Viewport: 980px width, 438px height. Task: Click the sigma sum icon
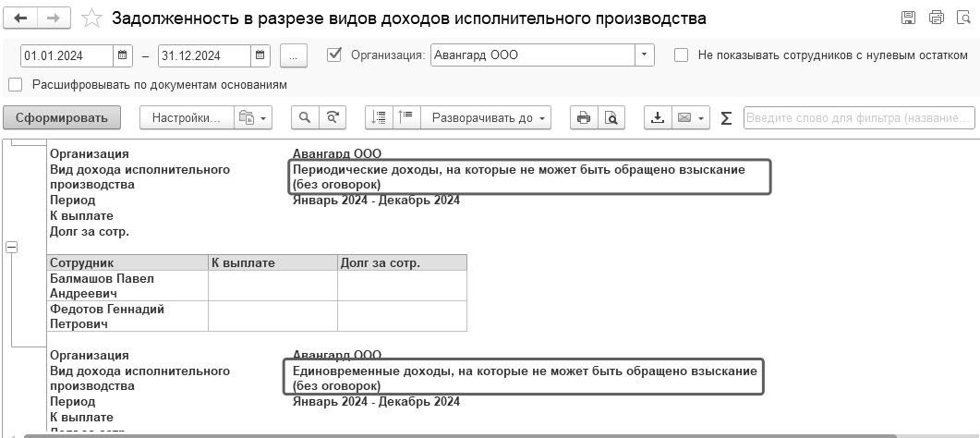point(726,117)
